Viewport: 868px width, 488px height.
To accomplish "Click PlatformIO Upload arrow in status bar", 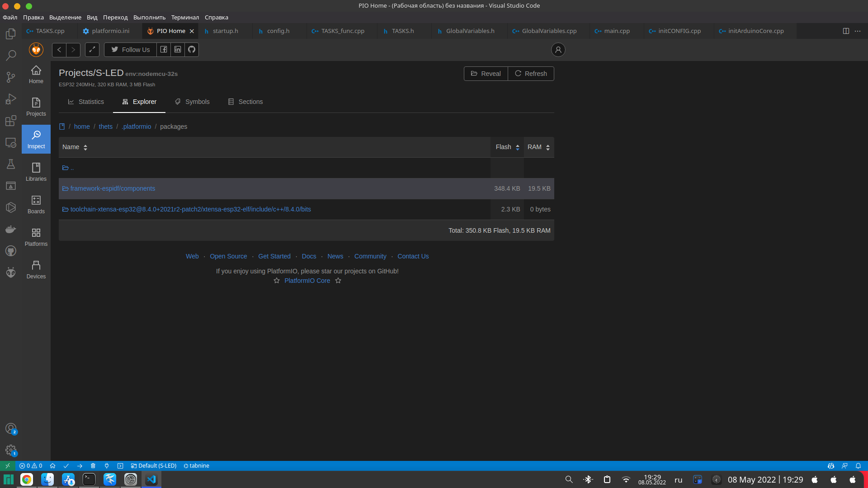I will point(80,466).
